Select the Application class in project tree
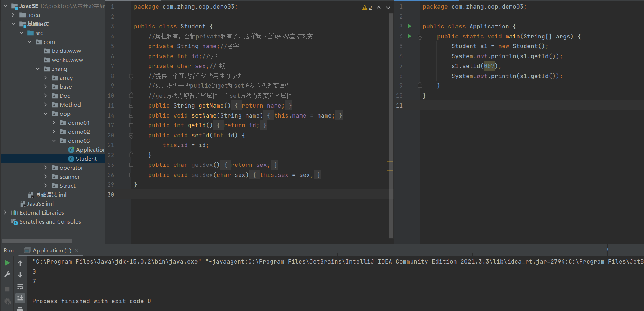The image size is (644, 311). click(86, 150)
